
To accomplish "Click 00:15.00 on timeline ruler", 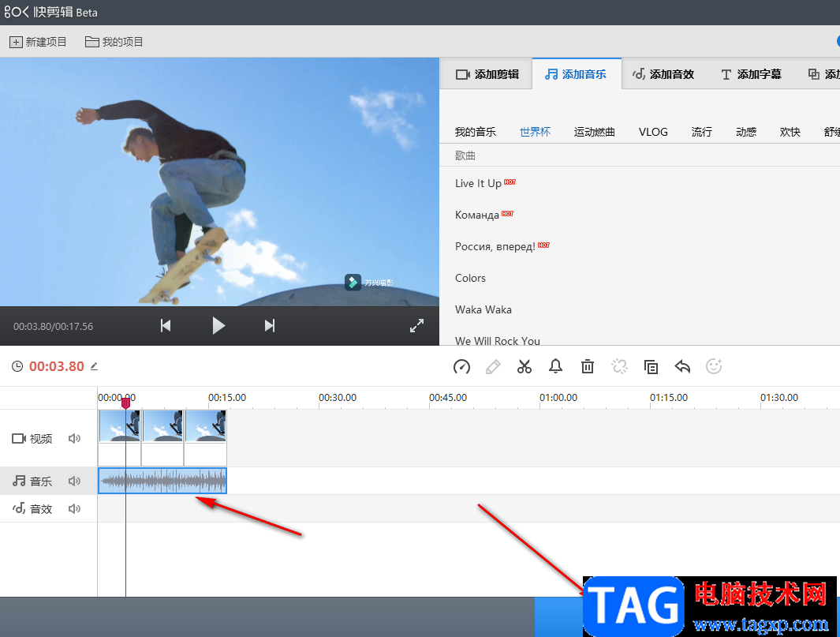I will (x=227, y=397).
